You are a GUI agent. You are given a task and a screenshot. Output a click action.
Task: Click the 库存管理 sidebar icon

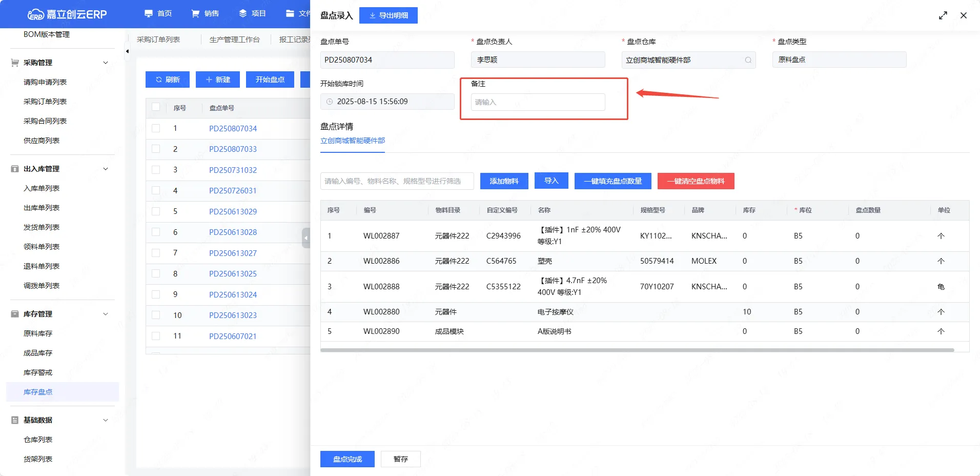tap(15, 314)
